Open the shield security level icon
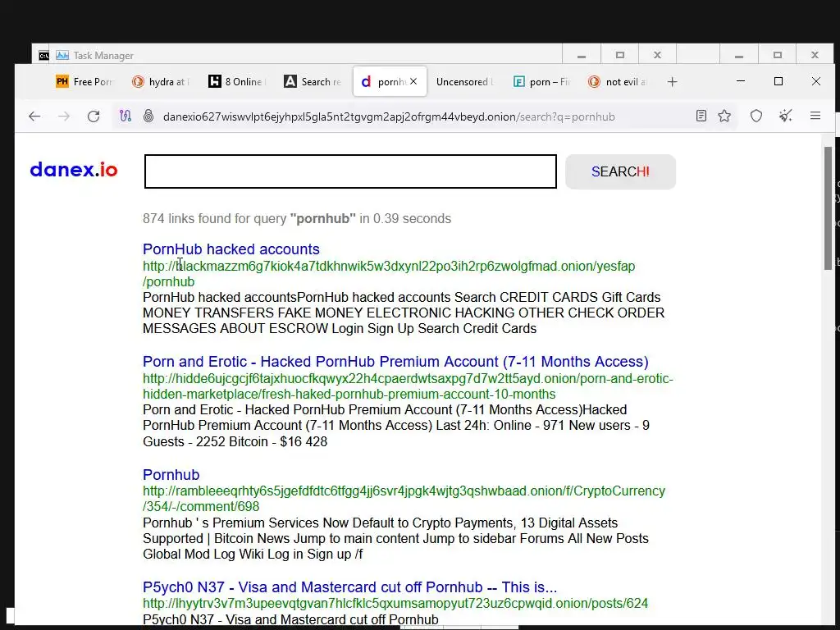Screen dimensions: 840x630 coord(756,116)
